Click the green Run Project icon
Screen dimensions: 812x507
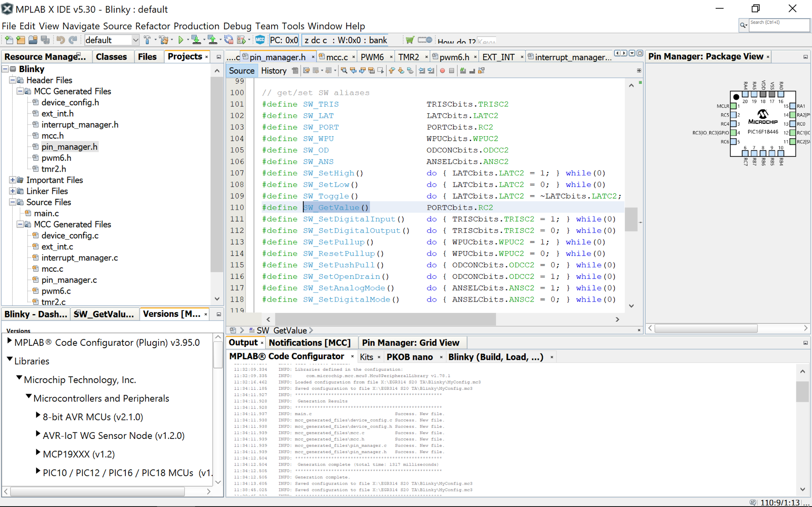point(181,40)
